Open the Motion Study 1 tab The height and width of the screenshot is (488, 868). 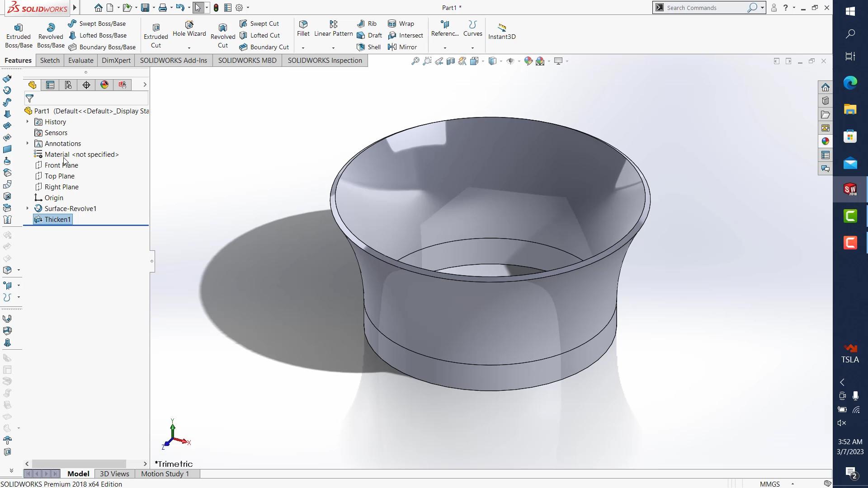pos(165,474)
